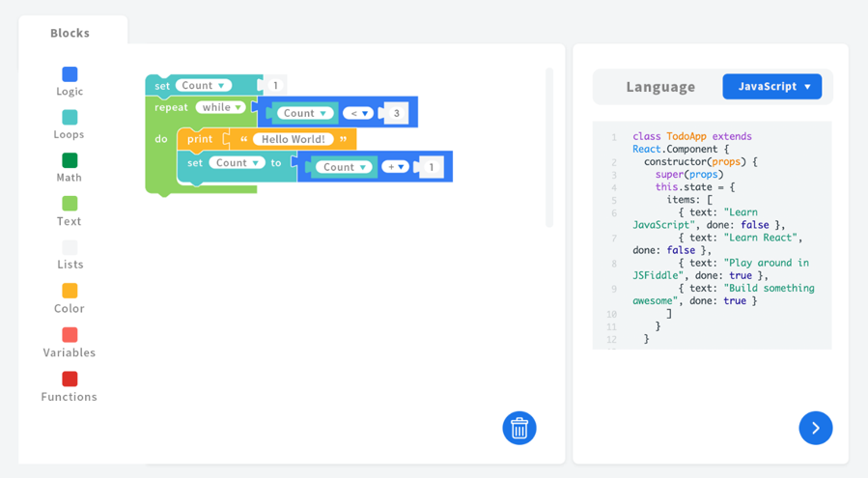Select the repeat loop block label
The height and width of the screenshot is (478, 868).
coord(171,107)
